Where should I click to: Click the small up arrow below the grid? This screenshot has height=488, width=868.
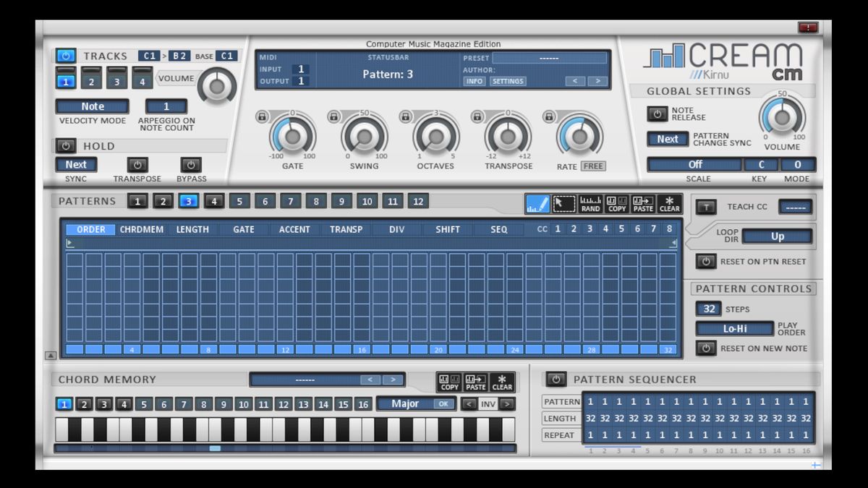tap(51, 355)
